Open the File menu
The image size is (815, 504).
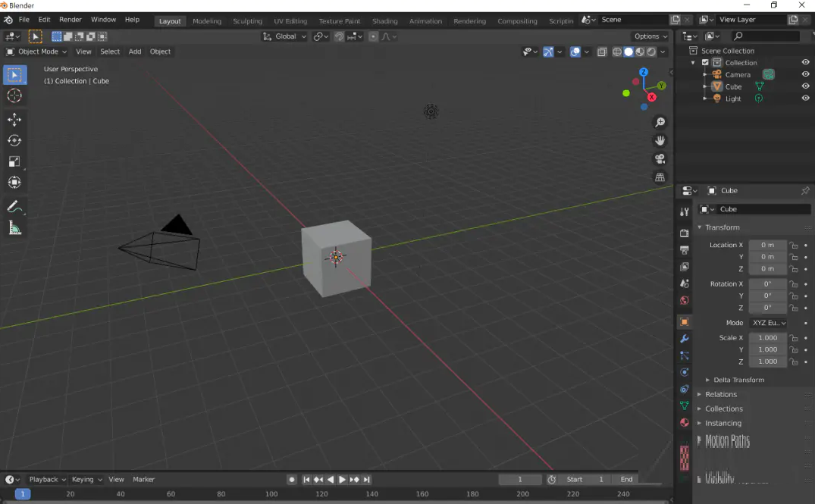pyautogui.click(x=24, y=20)
